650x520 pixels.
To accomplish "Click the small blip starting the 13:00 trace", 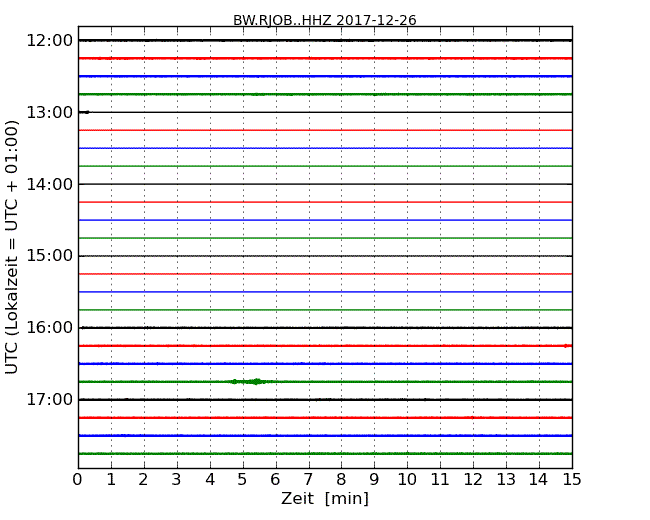I will tap(85, 112).
